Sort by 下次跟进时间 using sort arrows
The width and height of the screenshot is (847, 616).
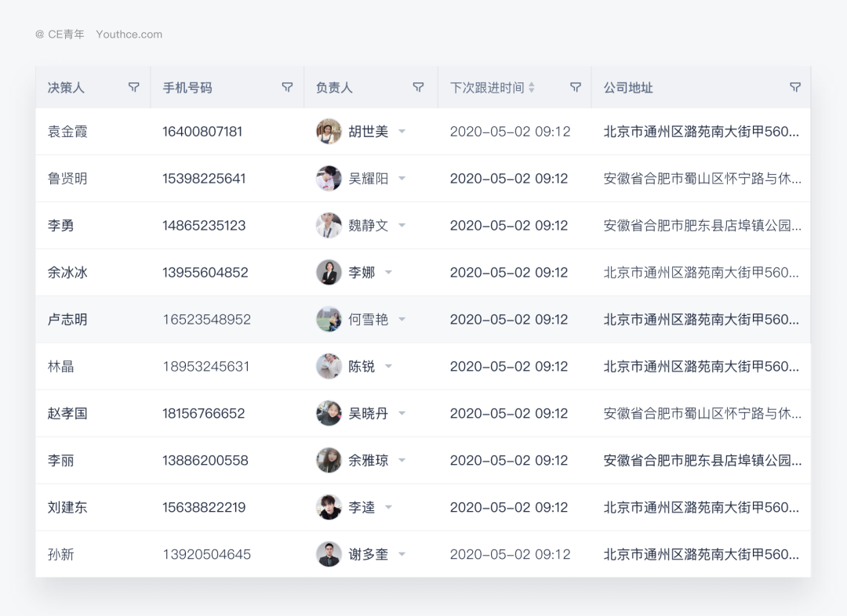point(532,88)
